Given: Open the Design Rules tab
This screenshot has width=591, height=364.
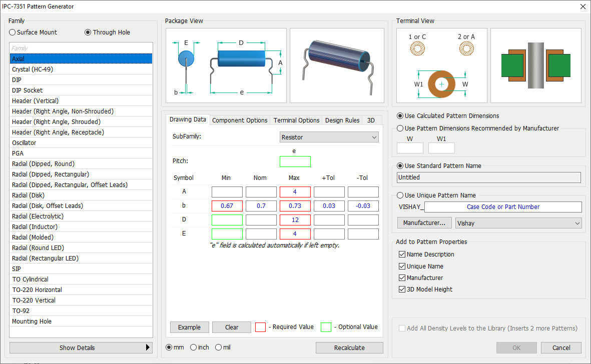Looking at the screenshot, I should coord(342,120).
